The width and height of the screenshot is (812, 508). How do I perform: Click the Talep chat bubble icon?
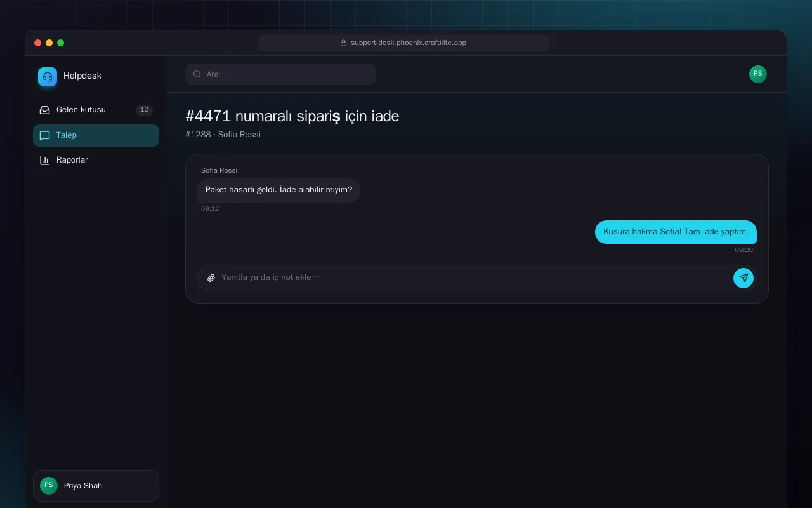(44, 135)
